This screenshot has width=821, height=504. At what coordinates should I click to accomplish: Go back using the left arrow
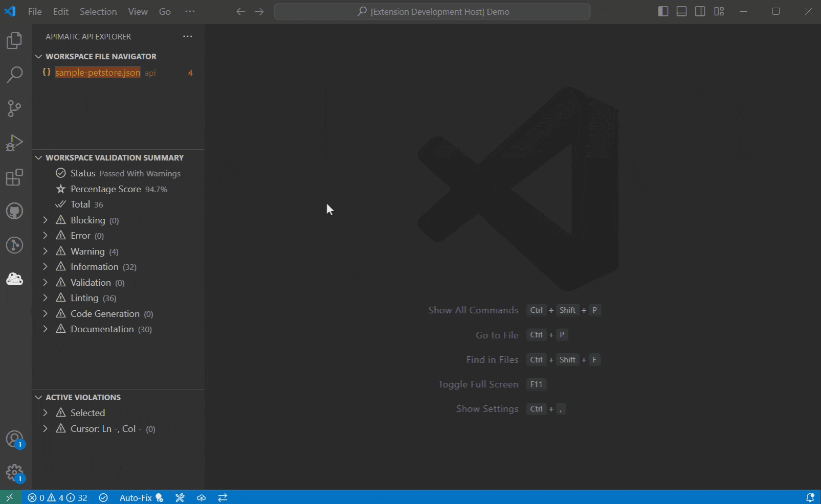click(240, 12)
